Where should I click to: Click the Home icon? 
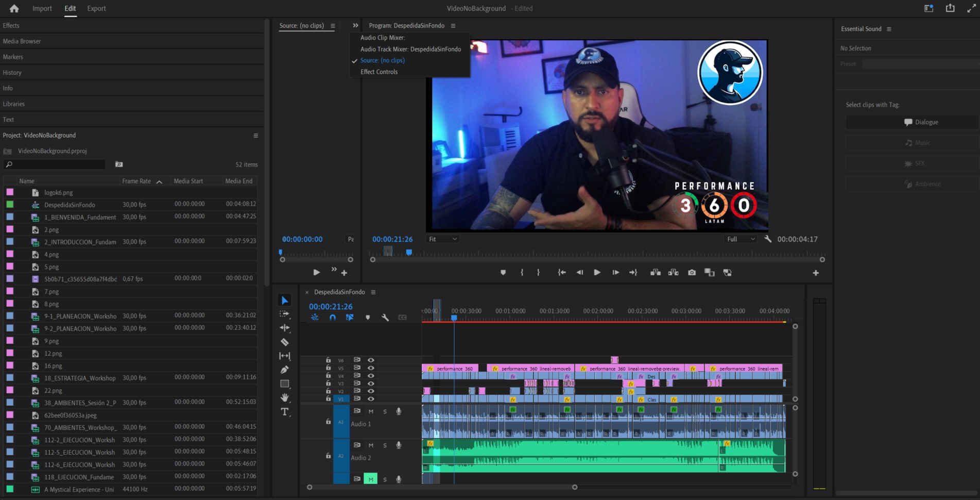pyautogui.click(x=14, y=8)
